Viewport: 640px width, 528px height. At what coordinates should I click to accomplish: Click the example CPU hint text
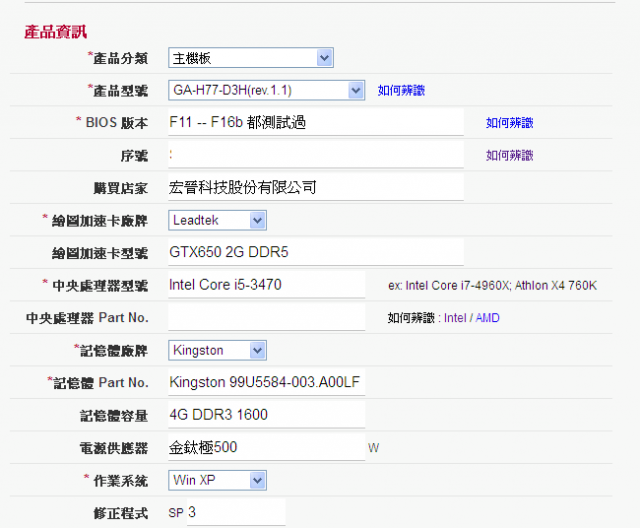tap(492, 285)
